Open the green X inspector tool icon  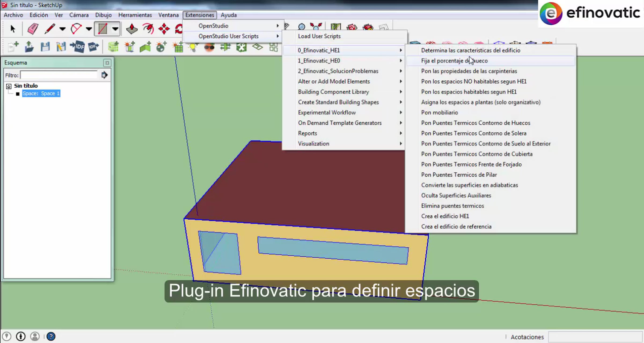pyautogui.click(x=241, y=47)
